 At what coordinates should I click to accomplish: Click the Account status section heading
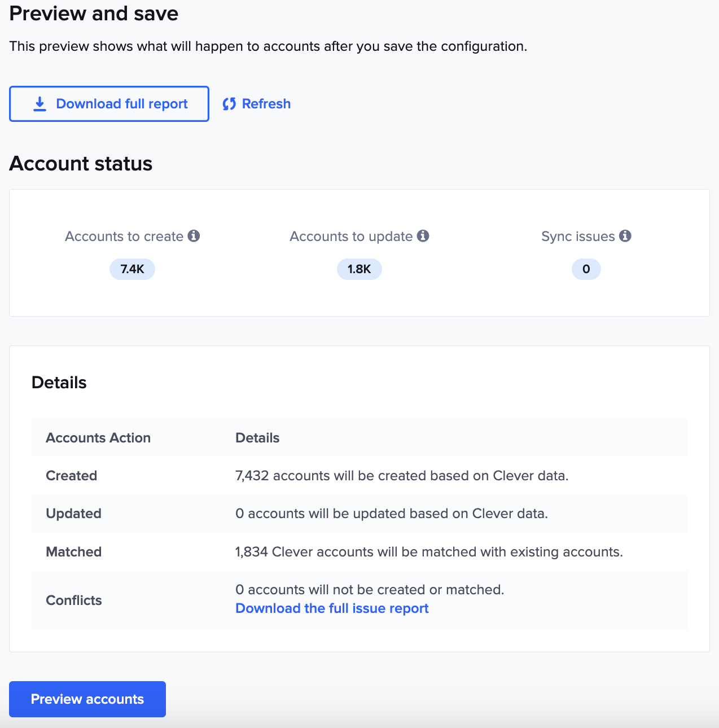[81, 163]
